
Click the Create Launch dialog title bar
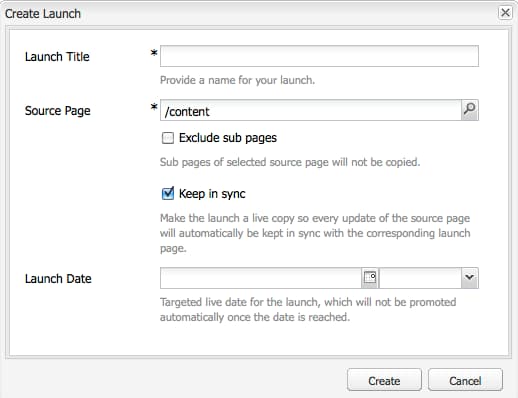click(x=250, y=13)
